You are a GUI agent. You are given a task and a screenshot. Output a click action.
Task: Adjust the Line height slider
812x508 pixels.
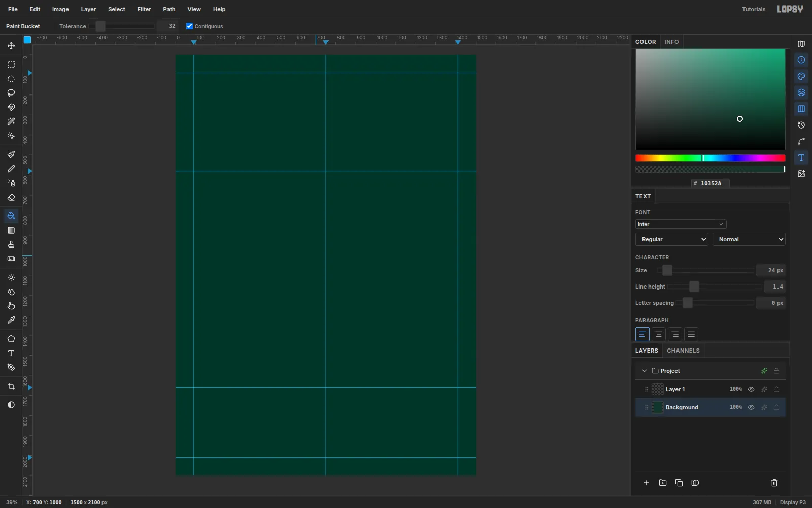pyautogui.click(x=715, y=287)
